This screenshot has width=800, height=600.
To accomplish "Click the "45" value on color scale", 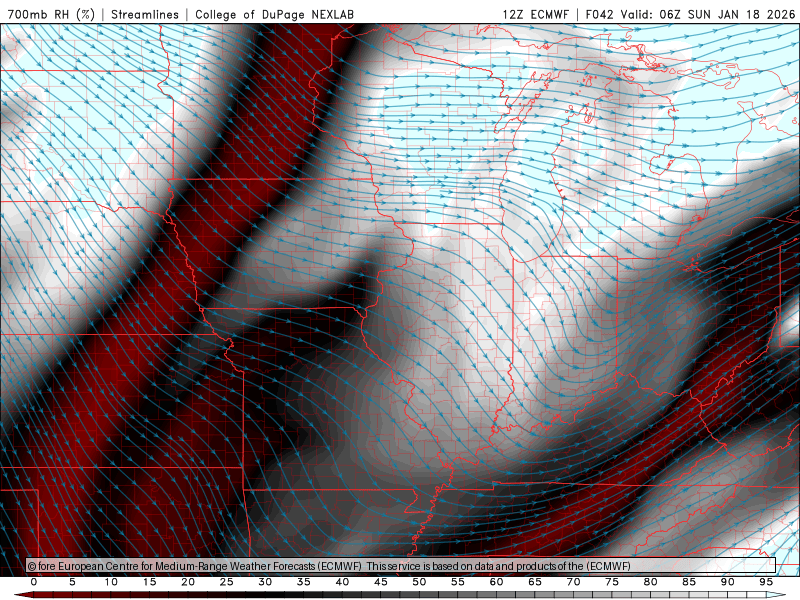I will [381, 582].
